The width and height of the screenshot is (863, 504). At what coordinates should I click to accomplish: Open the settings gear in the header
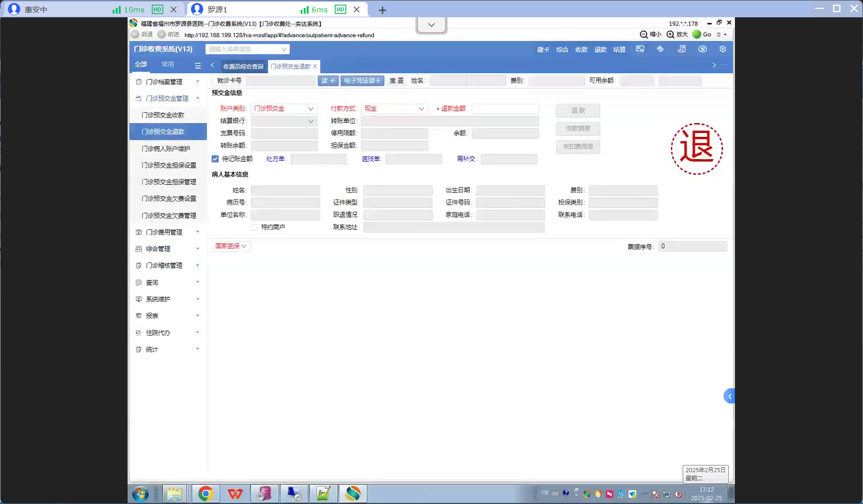[723, 49]
